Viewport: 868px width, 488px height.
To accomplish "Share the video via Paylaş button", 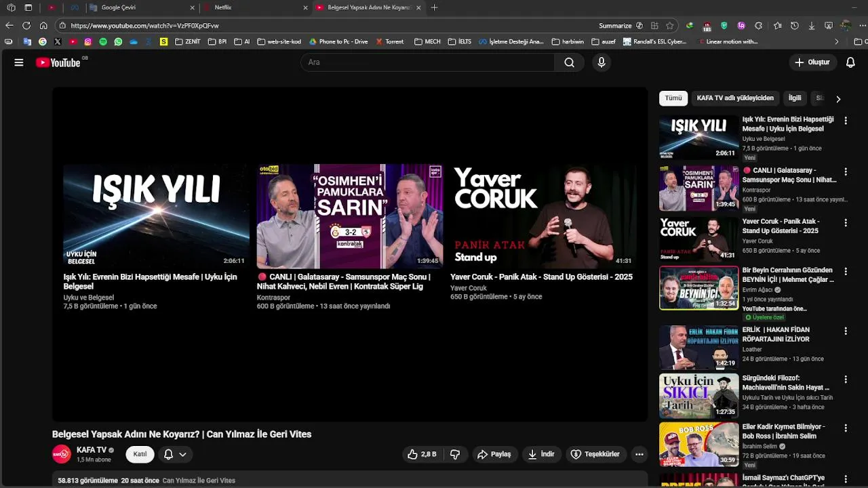I will [494, 454].
